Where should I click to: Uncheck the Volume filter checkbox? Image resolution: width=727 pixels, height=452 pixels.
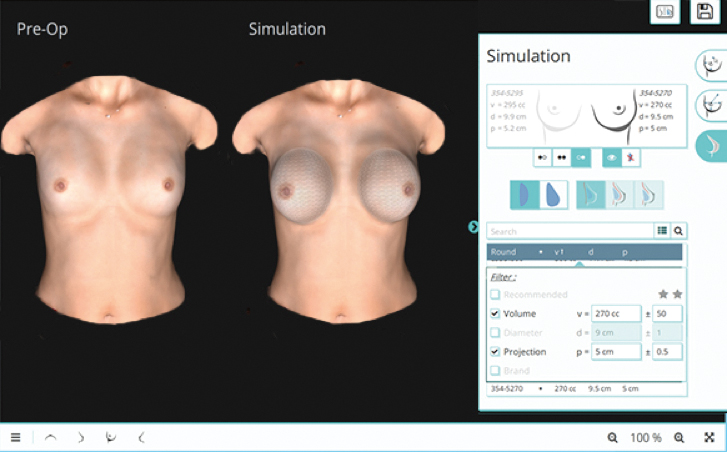pos(495,314)
